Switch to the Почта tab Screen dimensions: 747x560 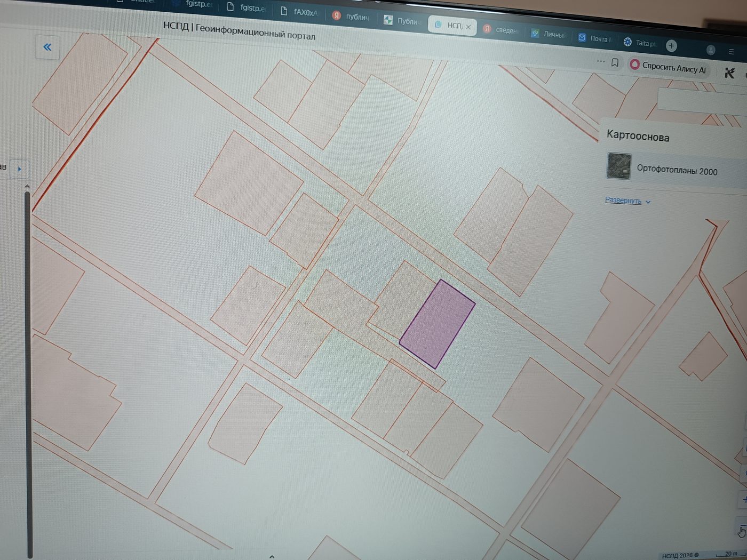pyautogui.click(x=594, y=38)
